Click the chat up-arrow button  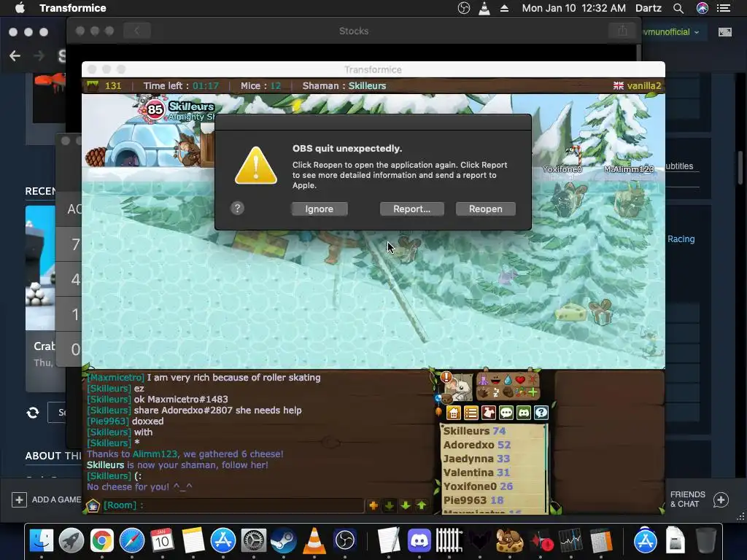(422, 505)
